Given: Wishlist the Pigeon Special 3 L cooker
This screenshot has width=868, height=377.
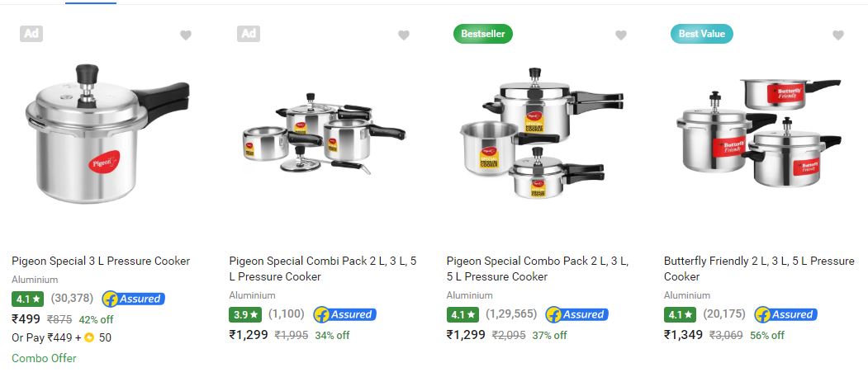Looking at the screenshot, I should 186,35.
